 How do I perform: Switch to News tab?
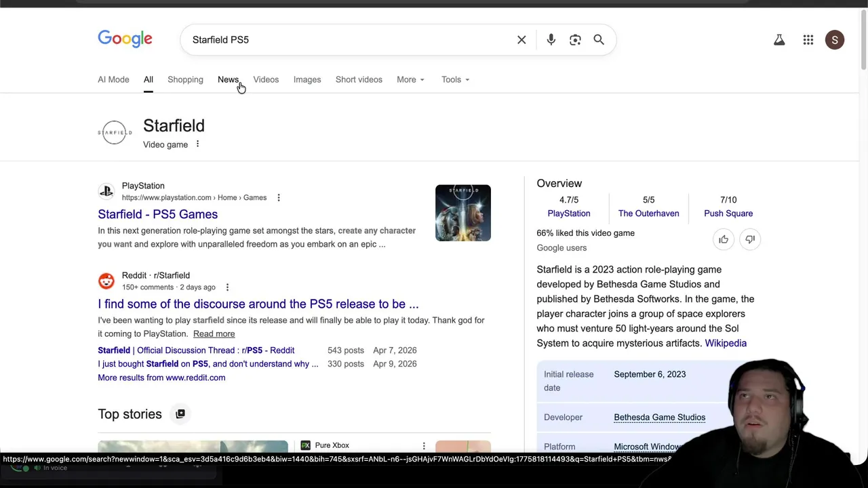[228, 79]
